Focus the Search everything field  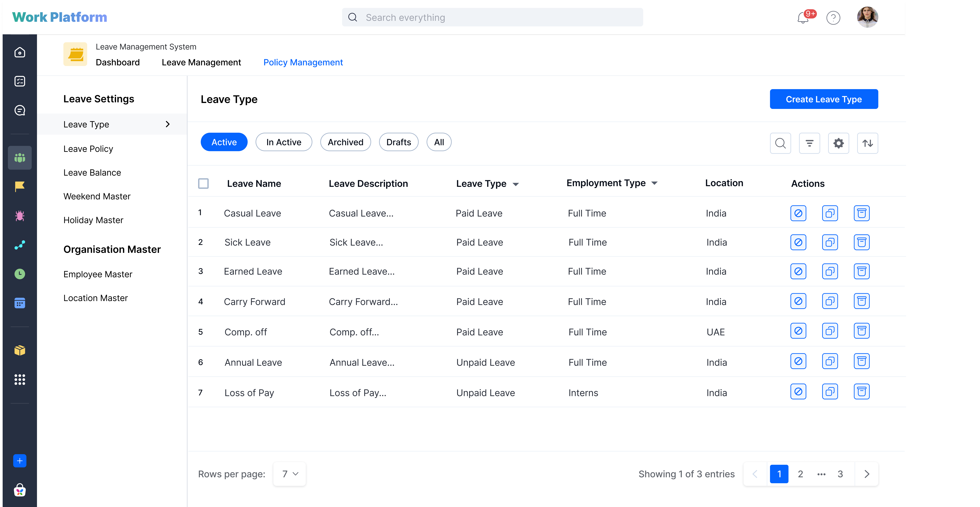(x=492, y=17)
